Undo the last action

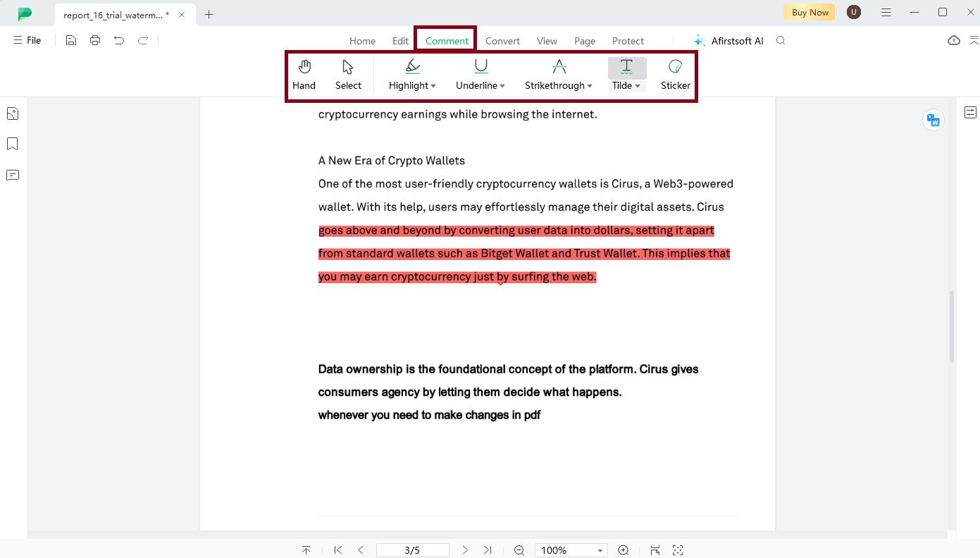(x=119, y=40)
